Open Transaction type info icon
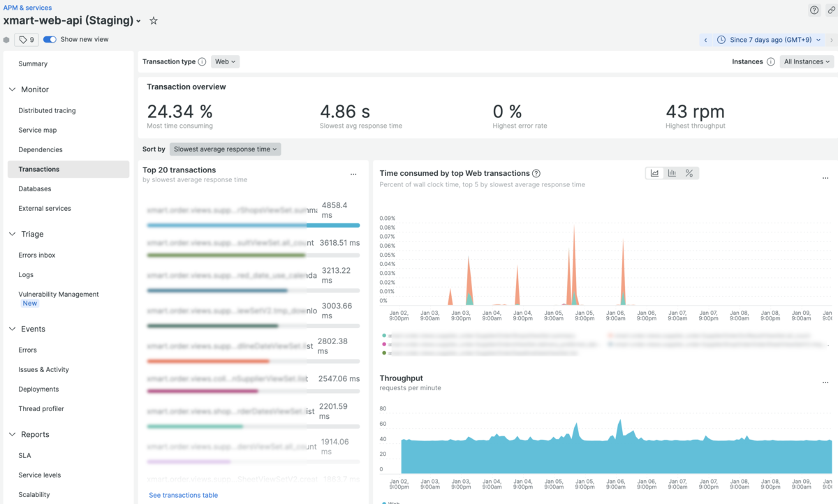838x504 pixels. point(202,61)
